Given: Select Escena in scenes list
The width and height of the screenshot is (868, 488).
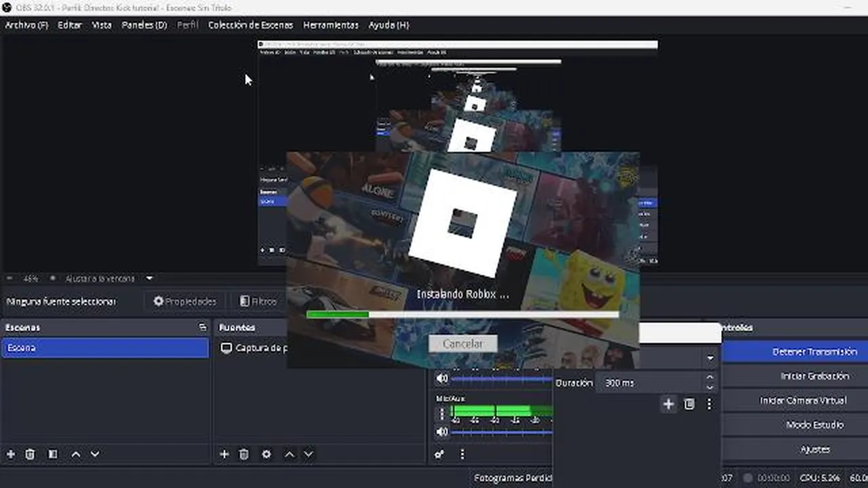Looking at the screenshot, I should point(105,348).
